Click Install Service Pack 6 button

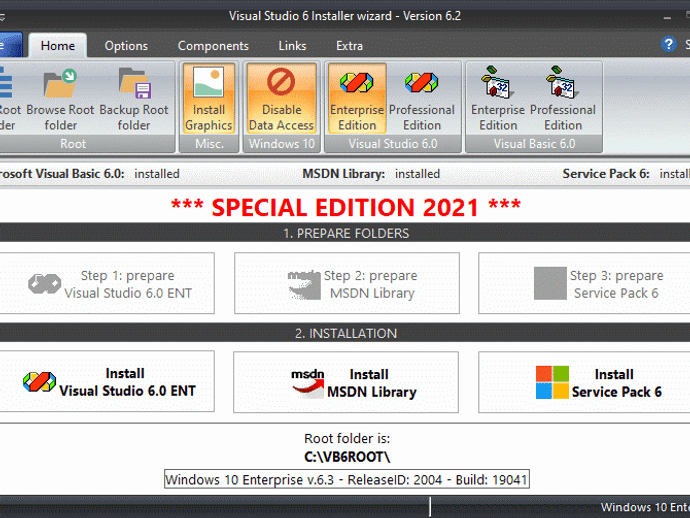[x=584, y=382]
